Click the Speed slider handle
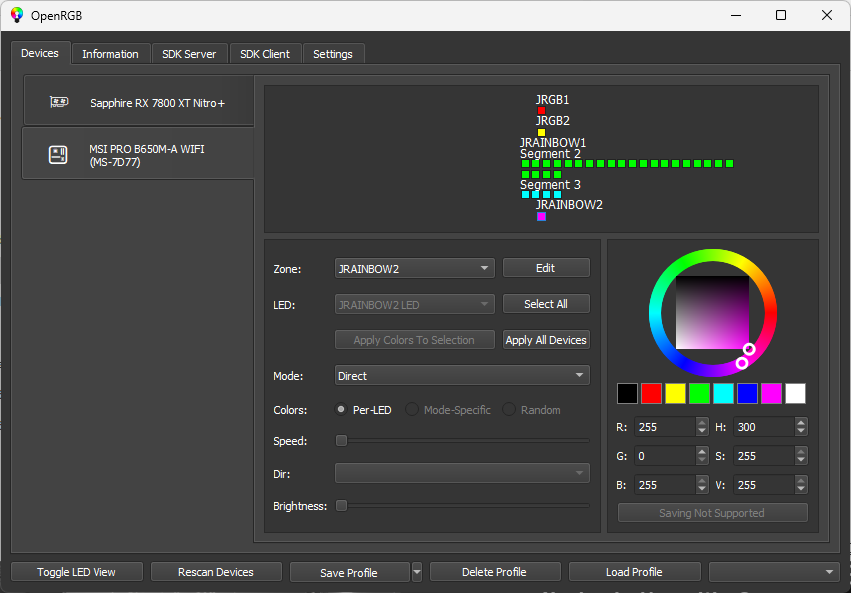 point(341,441)
